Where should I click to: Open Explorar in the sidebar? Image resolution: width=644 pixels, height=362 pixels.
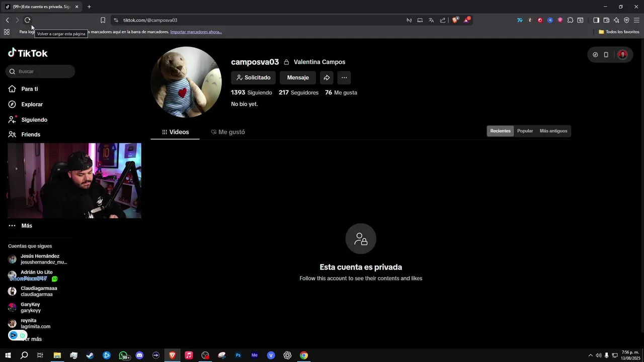[32, 104]
